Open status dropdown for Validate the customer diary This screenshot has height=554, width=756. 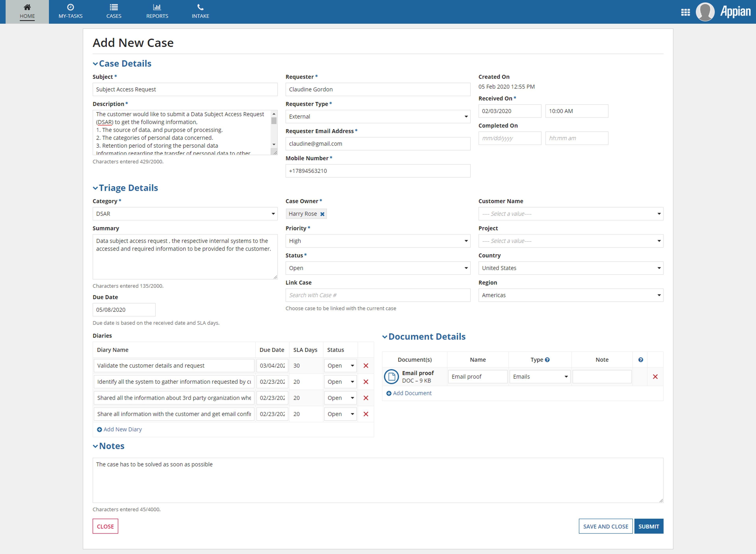tap(340, 366)
